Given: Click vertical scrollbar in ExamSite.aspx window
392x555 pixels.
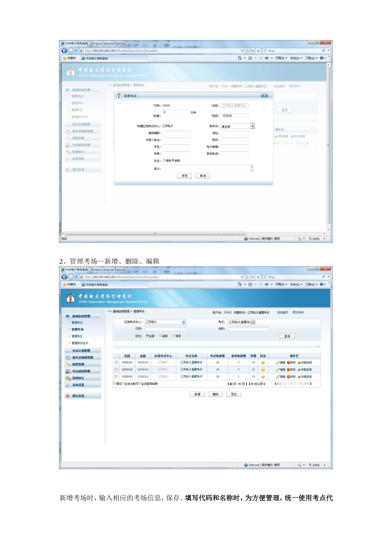Looking at the screenshot, I should 328,145.
